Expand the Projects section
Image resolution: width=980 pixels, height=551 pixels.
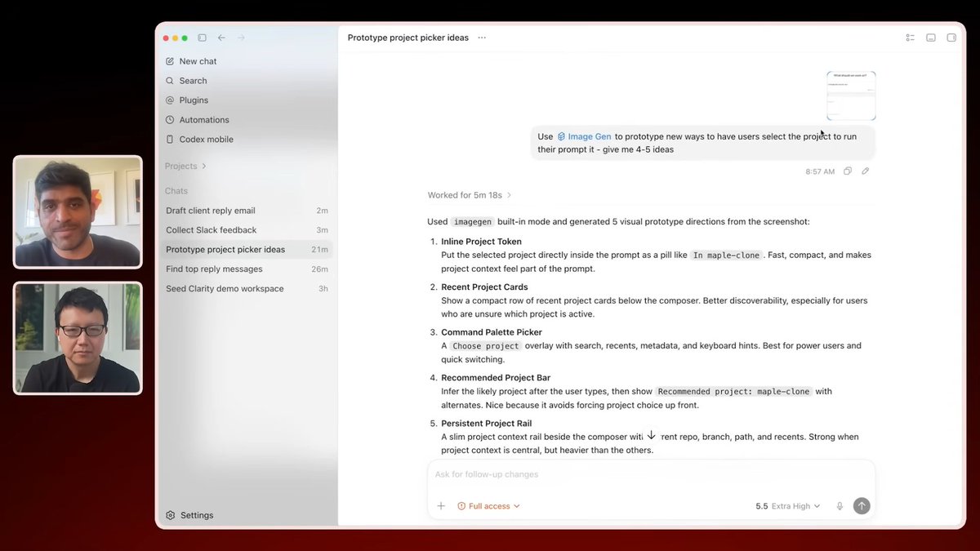(x=185, y=166)
